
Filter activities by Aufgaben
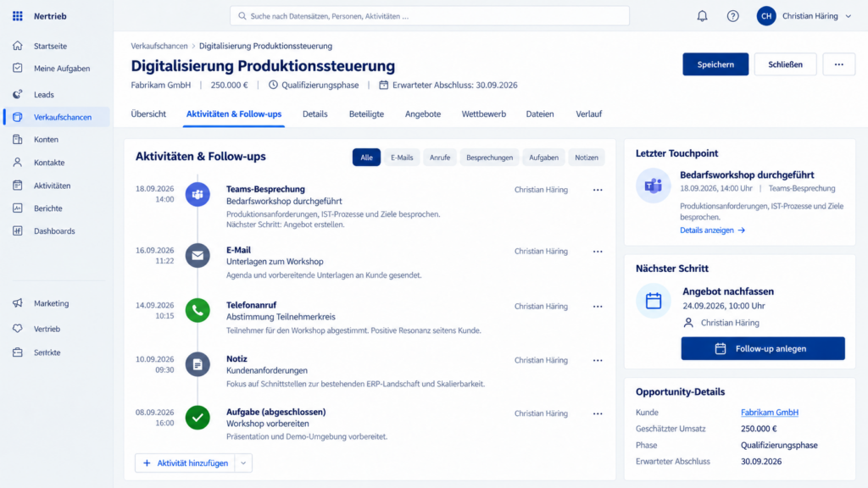click(543, 157)
